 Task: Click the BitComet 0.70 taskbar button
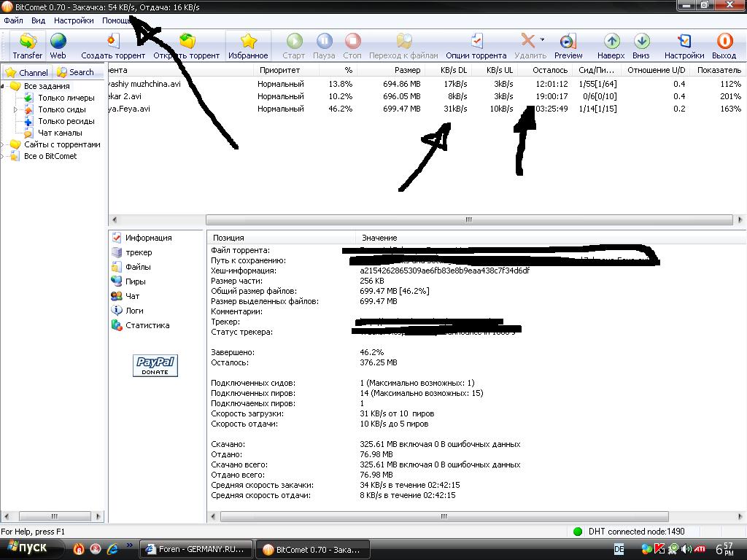coord(312,549)
